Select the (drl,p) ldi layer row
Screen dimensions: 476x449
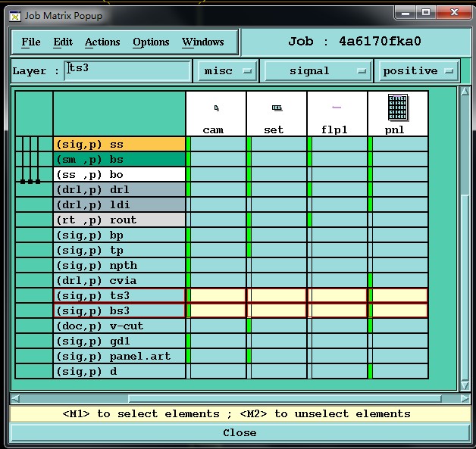(x=119, y=204)
